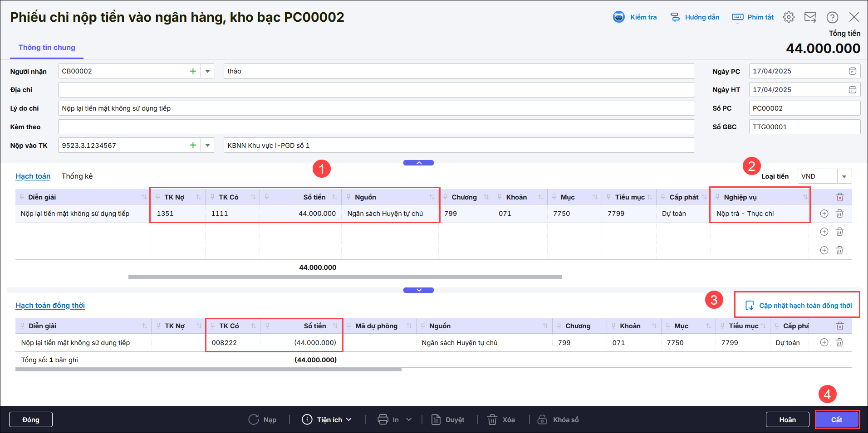This screenshot has width=868, height=433.
Task: Expand the Tiện ích menu
Action: (327, 419)
